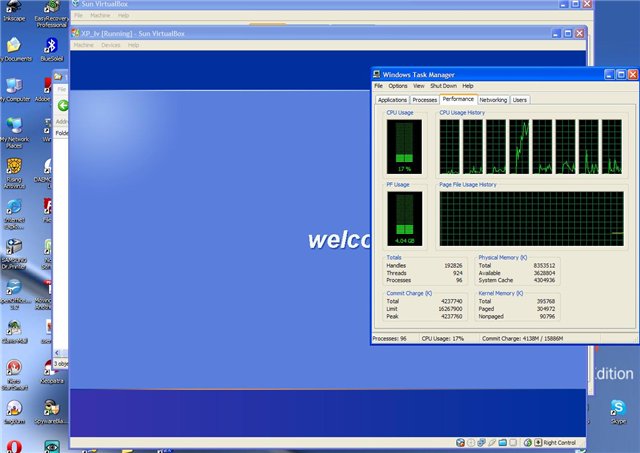Switch to the Applications tab

tap(392, 100)
